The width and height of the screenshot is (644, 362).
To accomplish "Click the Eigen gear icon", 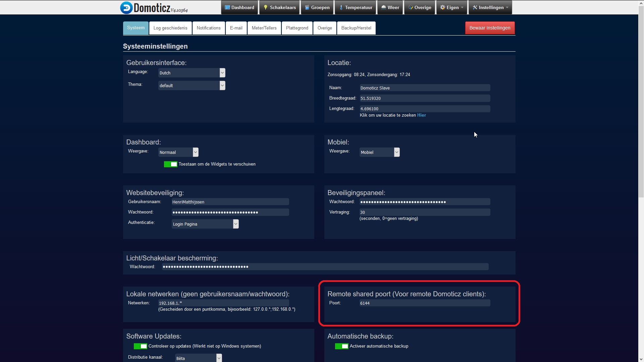I will click(x=442, y=7).
